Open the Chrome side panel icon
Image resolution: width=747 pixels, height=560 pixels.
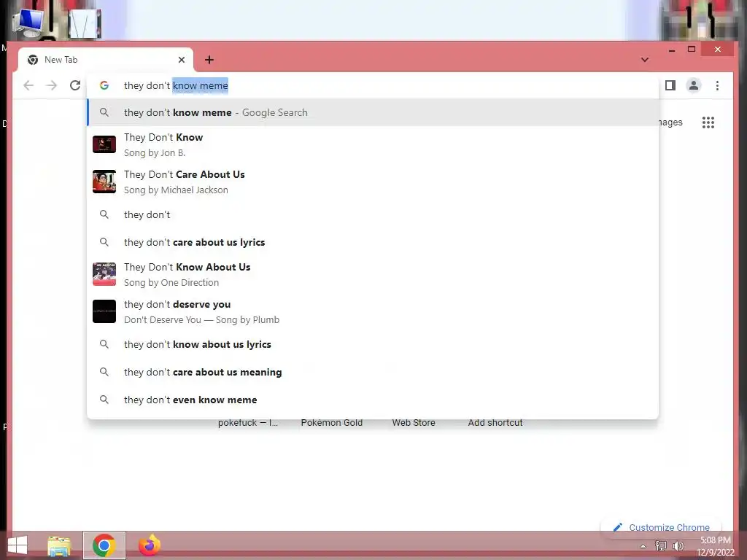click(670, 86)
